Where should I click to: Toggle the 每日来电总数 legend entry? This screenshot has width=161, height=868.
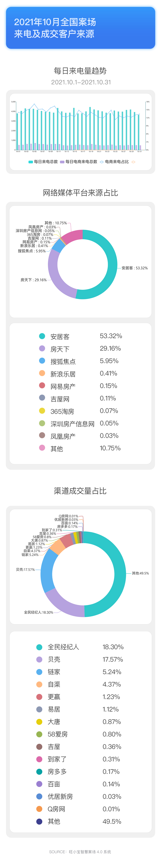(x=43, y=162)
